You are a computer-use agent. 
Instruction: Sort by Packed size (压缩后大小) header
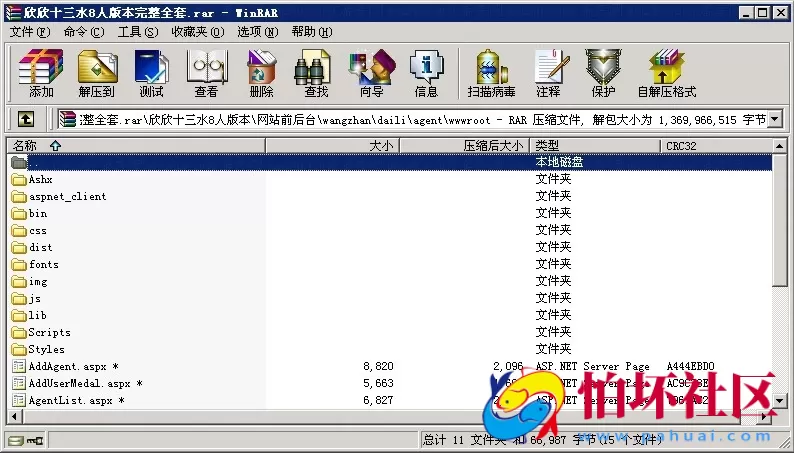pyautogui.click(x=465, y=146)
